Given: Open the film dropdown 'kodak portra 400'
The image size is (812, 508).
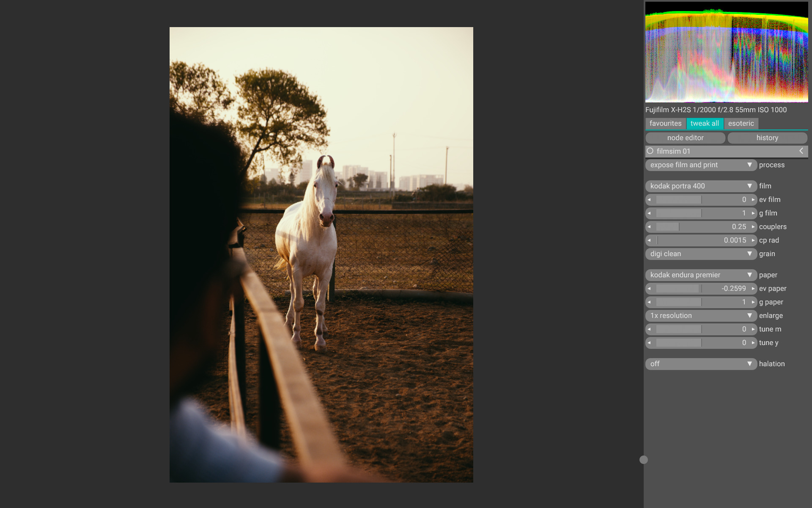Looking at the screenshot, I should [701, 186].
